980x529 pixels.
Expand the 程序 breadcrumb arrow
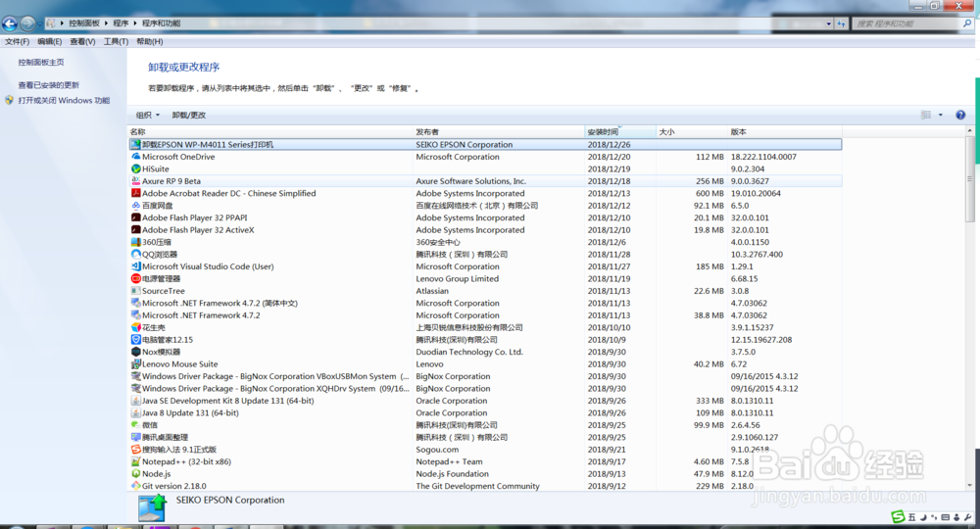135,24
